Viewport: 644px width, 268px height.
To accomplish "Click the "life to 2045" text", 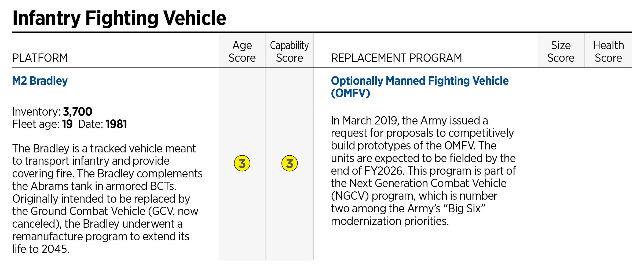I will click(41, 249).
